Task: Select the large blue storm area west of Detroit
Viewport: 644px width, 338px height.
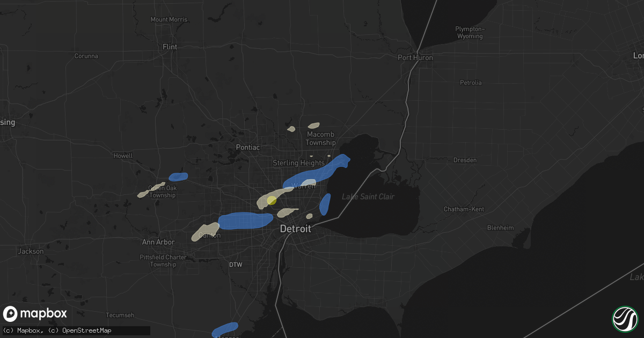Action: coord(245,221)
